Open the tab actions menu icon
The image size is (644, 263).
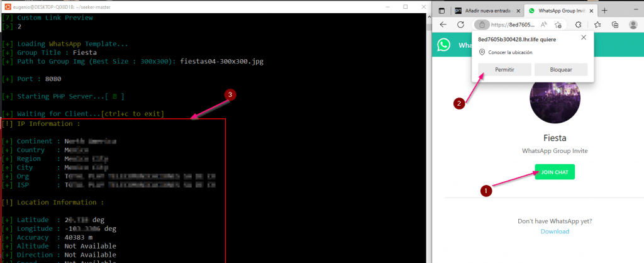[x=442, y=11]
